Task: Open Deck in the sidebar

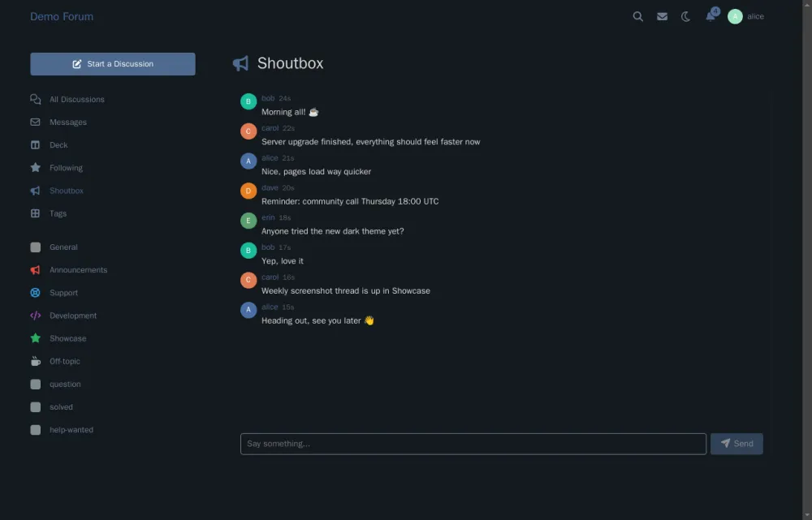Action: point(58,145)
